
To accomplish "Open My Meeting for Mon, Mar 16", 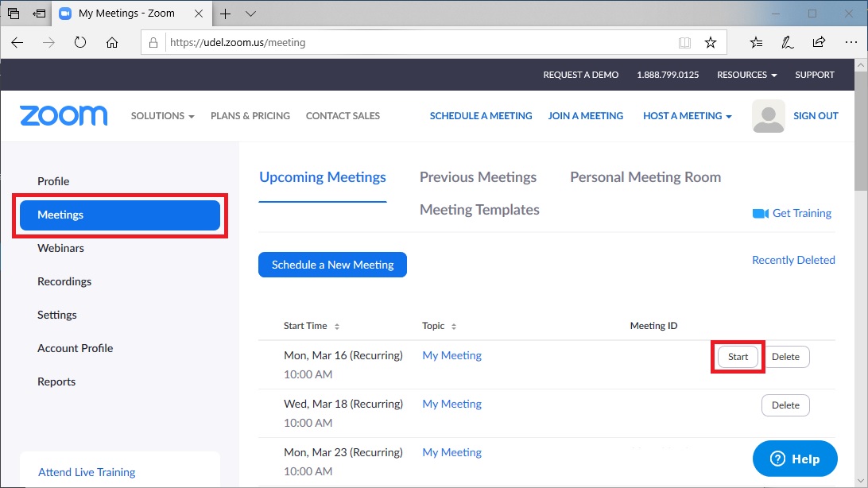I will tap(451, 355).
